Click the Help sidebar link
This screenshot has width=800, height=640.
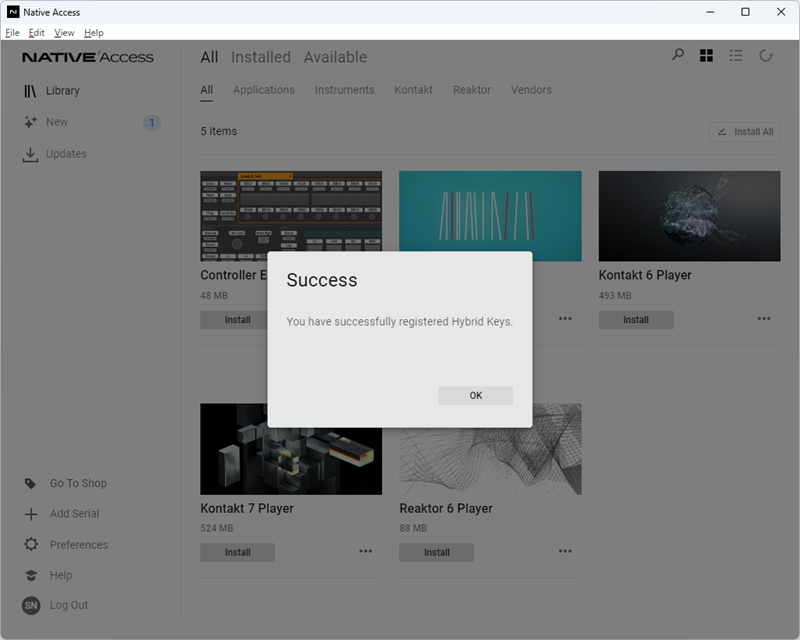tap(61, 575)
